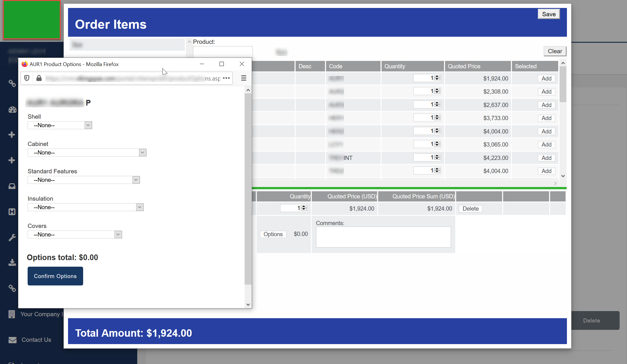Click the sidebar links icon on left panel
The height and width of the screenshot is (364, 627).
(12, 83)
